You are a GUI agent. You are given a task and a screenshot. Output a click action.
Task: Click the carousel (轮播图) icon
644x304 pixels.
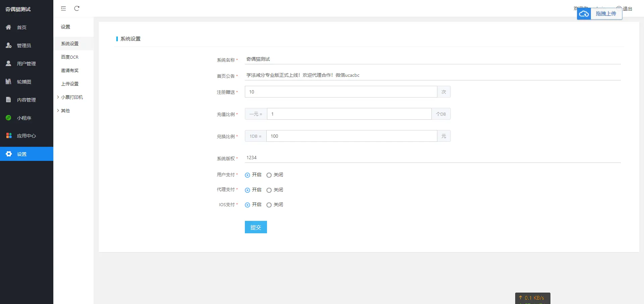point(9,81)
